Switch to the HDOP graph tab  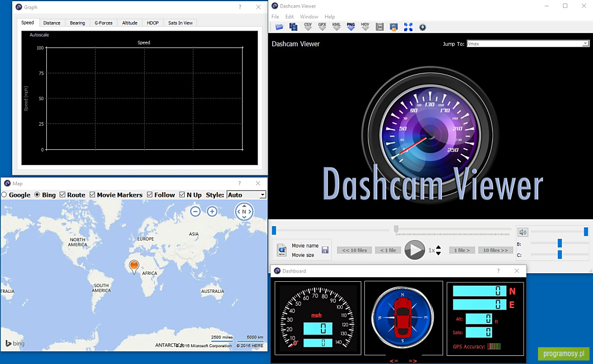153,23
